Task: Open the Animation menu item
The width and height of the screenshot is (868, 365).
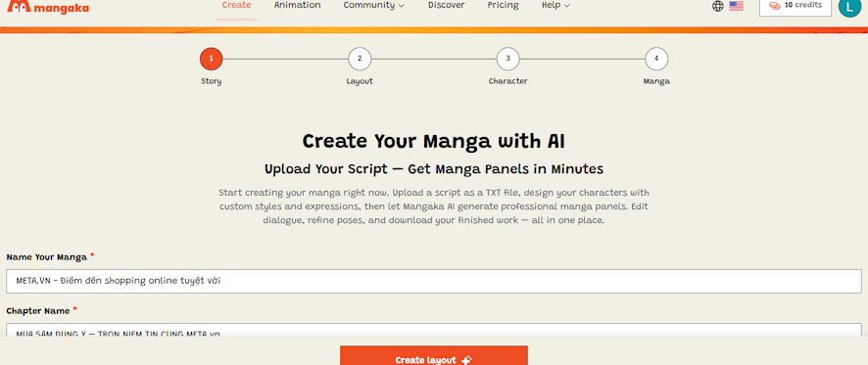Action: coord(297,6)
